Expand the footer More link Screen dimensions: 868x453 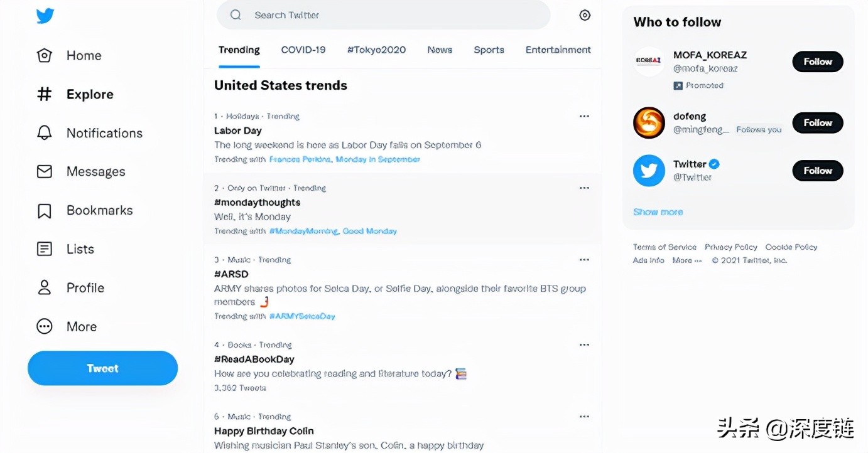click(687, 260)
